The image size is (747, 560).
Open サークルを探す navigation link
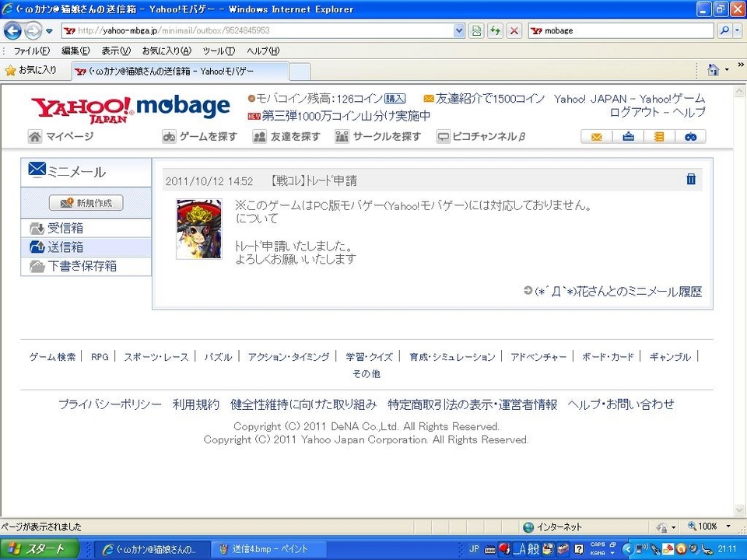(378, 137)
